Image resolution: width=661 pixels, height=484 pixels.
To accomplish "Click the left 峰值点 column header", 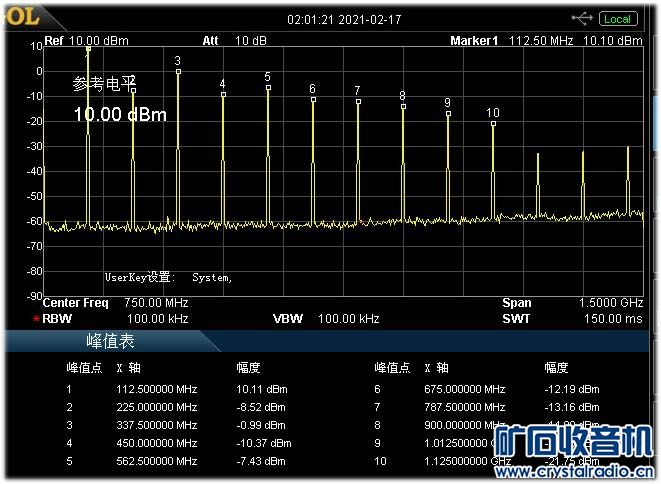I will click(84, 368).
